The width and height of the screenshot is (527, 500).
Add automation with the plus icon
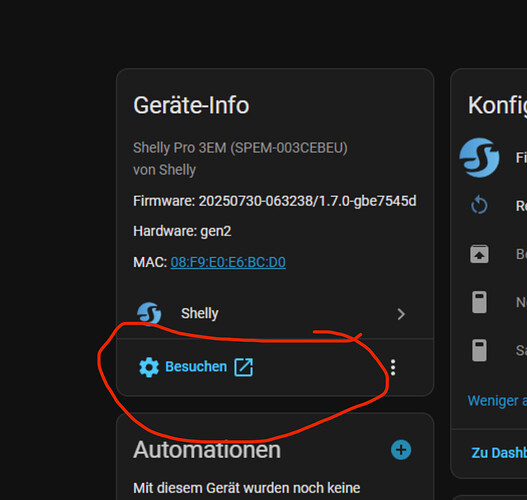pos(401,450)
